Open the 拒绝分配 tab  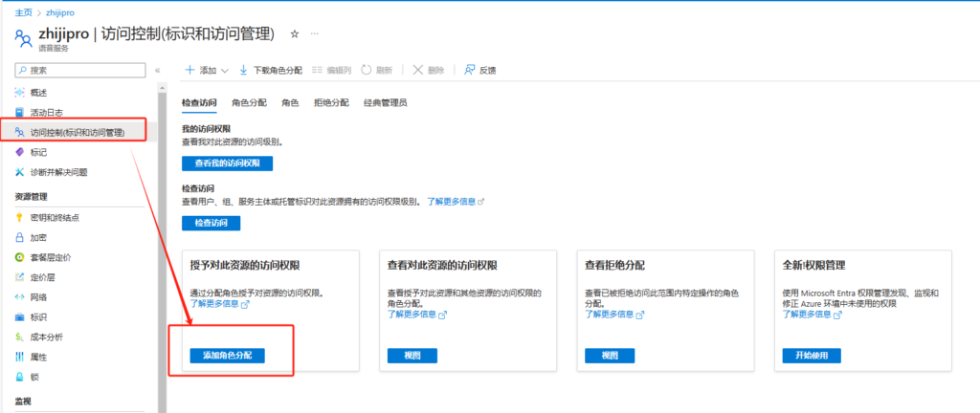tap(331, 103)
